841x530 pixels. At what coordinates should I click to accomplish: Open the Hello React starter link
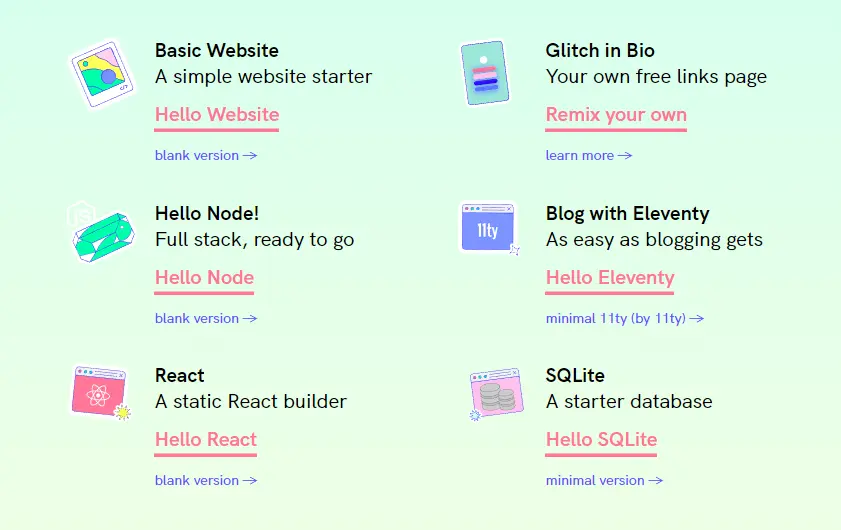click(x=206, y=439)
